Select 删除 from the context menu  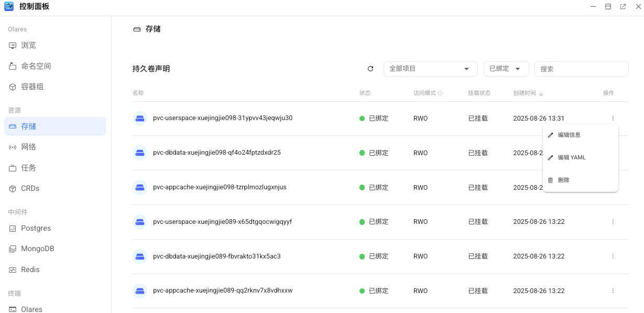pos(563,180)
